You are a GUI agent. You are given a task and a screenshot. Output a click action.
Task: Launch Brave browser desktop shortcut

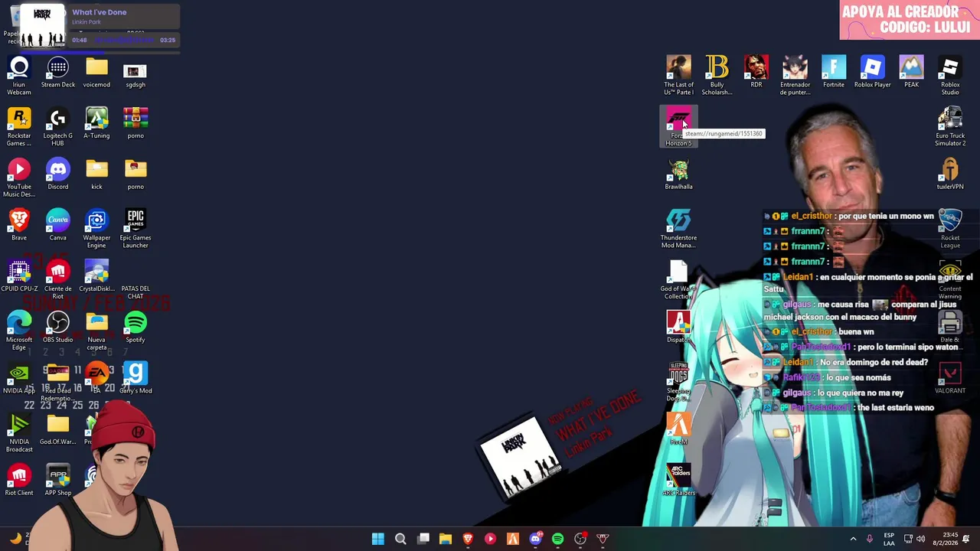[19, 225]
